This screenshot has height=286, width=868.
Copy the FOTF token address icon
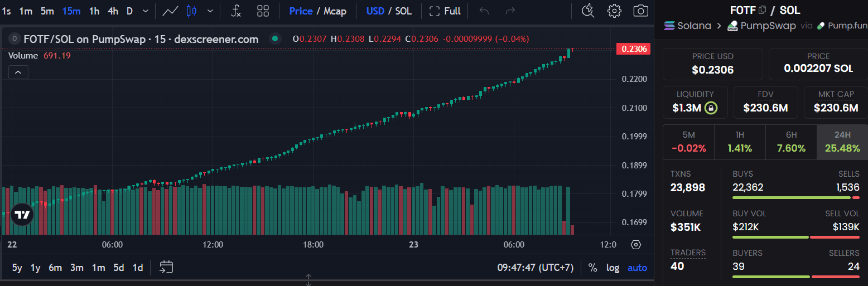(763, 10)
